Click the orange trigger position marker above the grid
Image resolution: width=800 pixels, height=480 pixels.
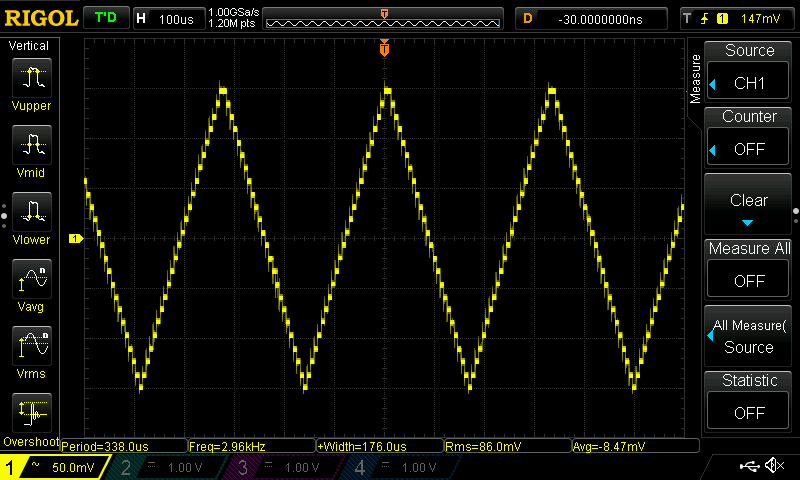(384, 48)
